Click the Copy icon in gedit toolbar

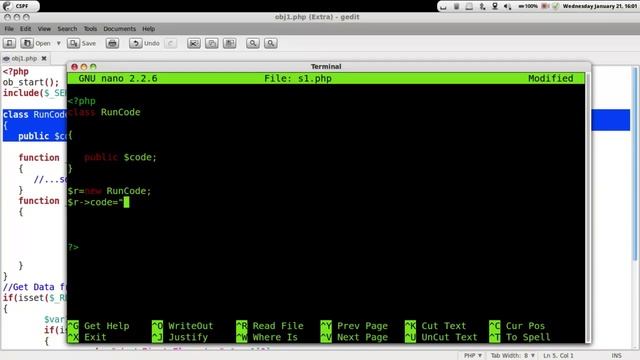pos(211,43)
